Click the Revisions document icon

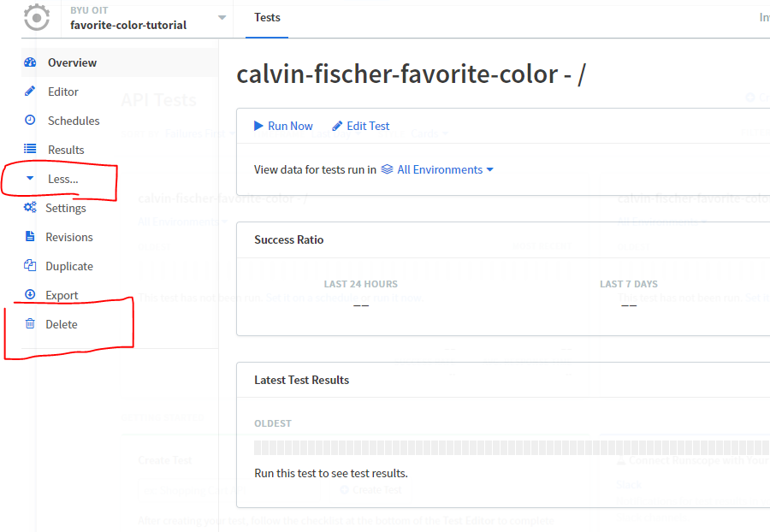pos(30,237)
